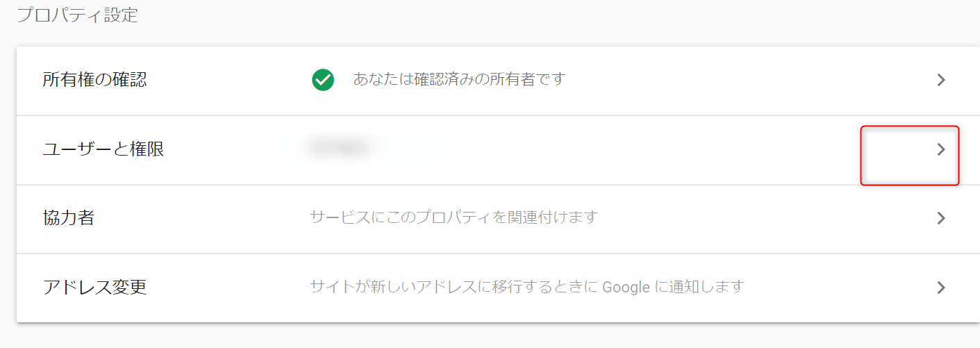The height and width of the screenshot is (348, 980).
Task: Click the text あなたは確認済みの所有者です
Action: [x=459, y=79]
